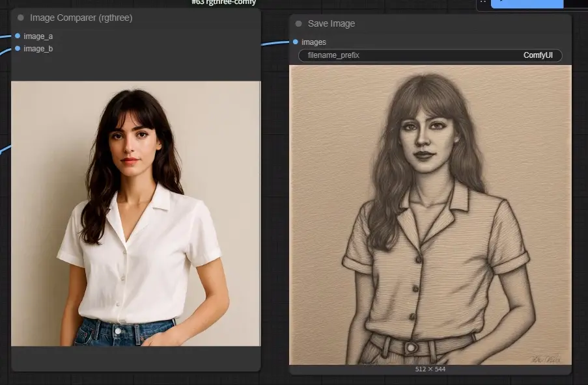Click the ComfyUI prefix value text
Viewport: 588px width, 385px height.
click(x=538, y=55)
